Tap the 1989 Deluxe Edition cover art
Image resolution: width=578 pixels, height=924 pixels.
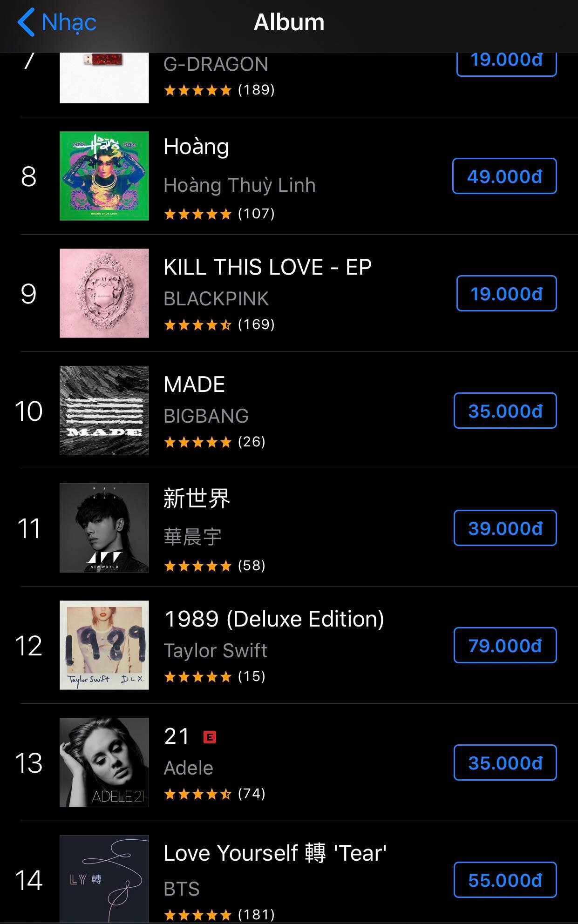104,645
